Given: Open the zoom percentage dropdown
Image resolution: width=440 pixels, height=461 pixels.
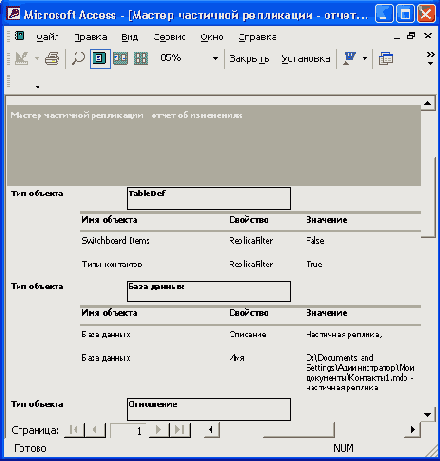Looking at the screenshot, I should 215,59.
